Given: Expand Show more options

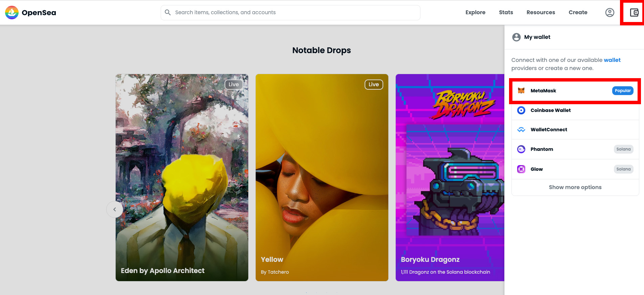Looking at the screenshot, I should pyautogui.click(x=575, y=187).
